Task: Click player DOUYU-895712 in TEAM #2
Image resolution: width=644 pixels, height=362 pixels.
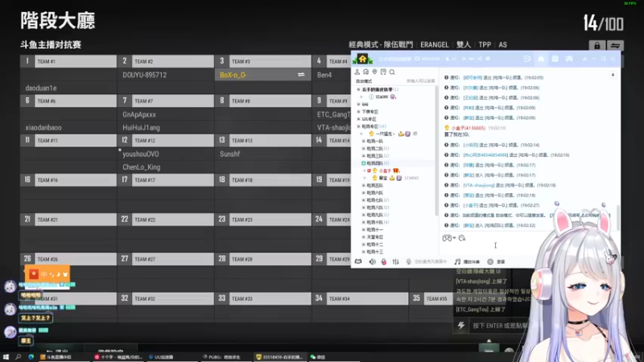Action: (145, 75)
